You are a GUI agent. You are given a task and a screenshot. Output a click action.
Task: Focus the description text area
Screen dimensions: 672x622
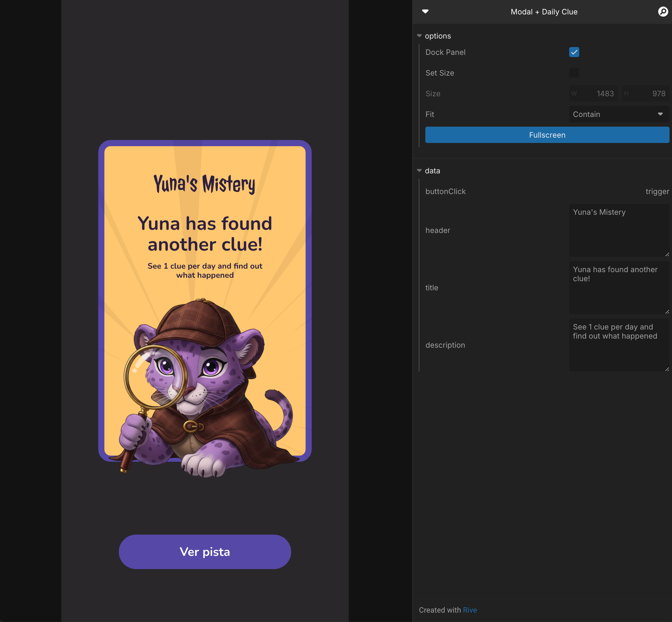pyautogui.click(x=618, y=345)
